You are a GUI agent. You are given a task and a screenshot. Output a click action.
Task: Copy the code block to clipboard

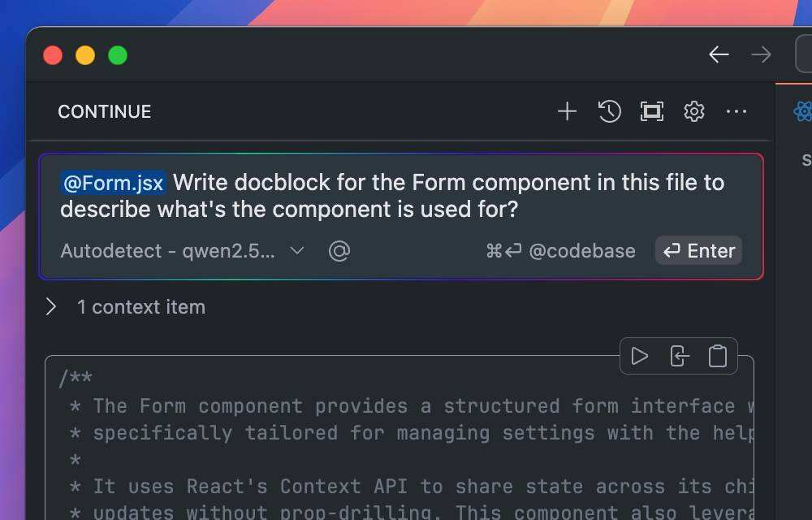pos(718,356)
